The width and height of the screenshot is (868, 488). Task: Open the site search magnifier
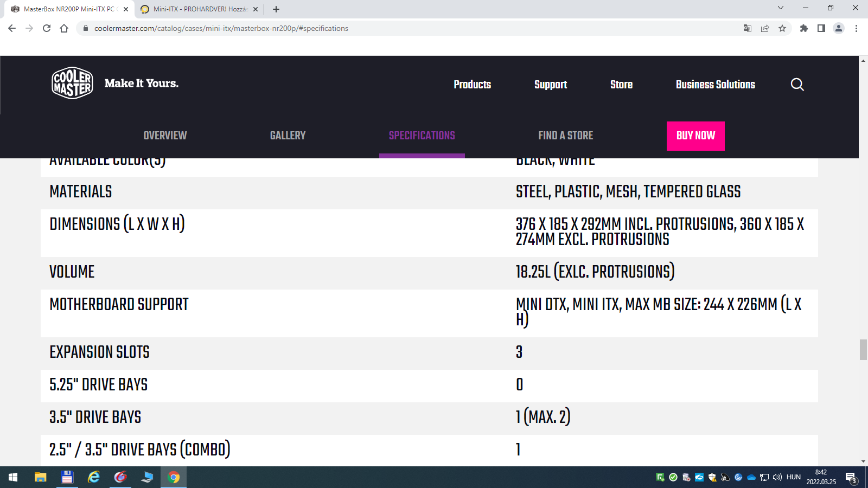(797, 84)
